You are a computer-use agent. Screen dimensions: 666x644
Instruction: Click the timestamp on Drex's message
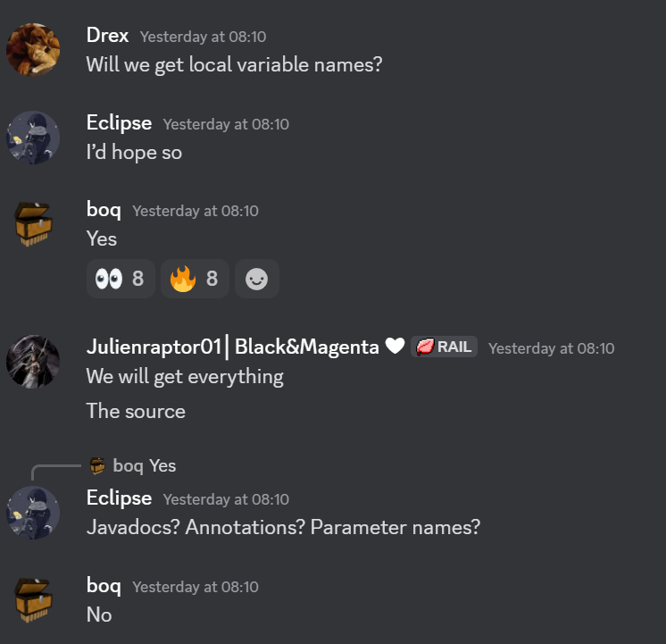(x=203, y=37)
